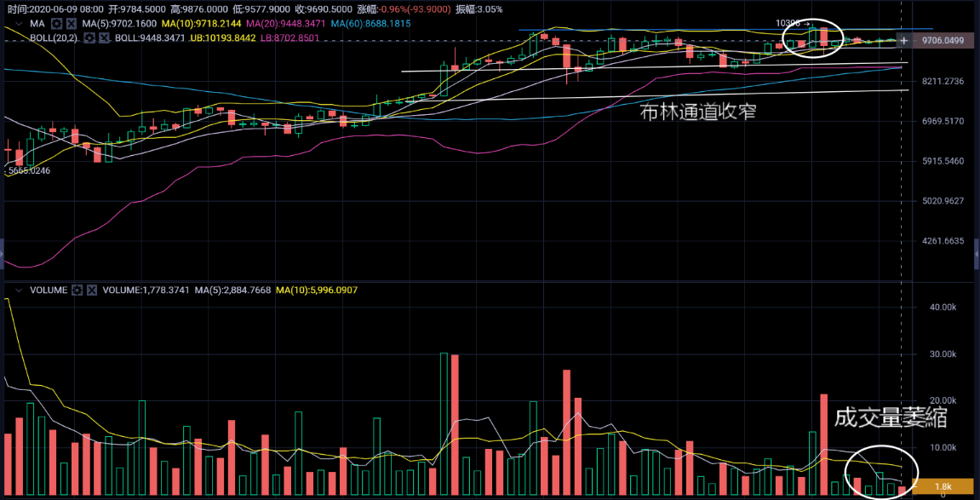Open VOLUME indicator settings gear

click(x=77, y=290)
